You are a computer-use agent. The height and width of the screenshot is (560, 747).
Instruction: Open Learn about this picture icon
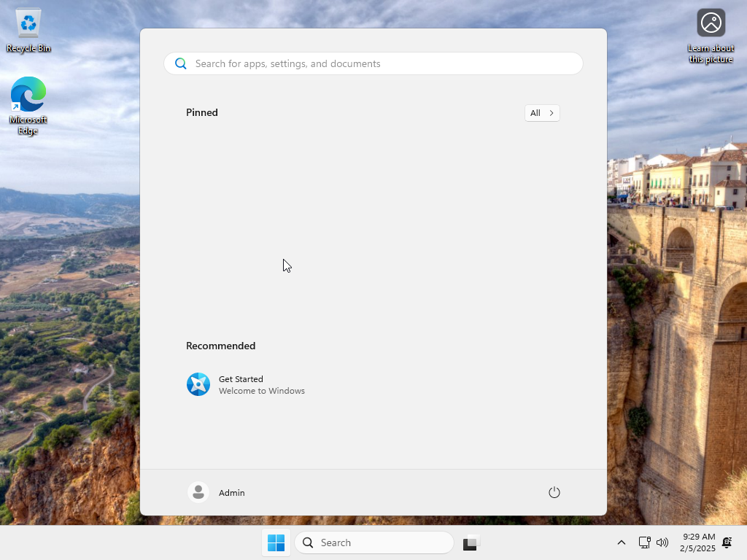click(x=711, y=36)
